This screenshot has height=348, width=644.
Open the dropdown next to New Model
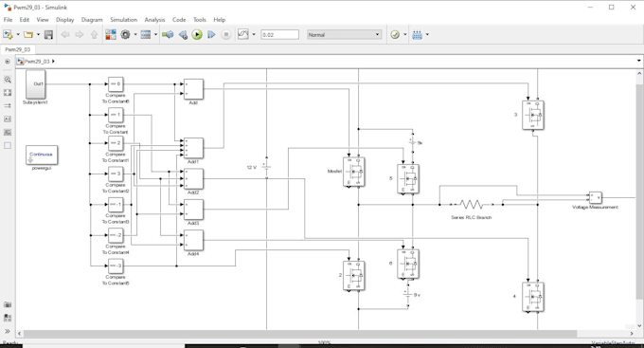coord(18,34)
